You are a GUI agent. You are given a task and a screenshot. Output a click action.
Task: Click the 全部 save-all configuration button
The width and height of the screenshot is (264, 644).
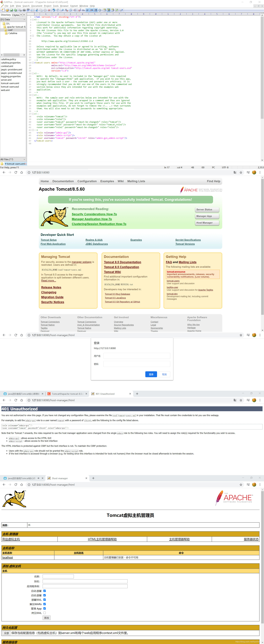6,633
